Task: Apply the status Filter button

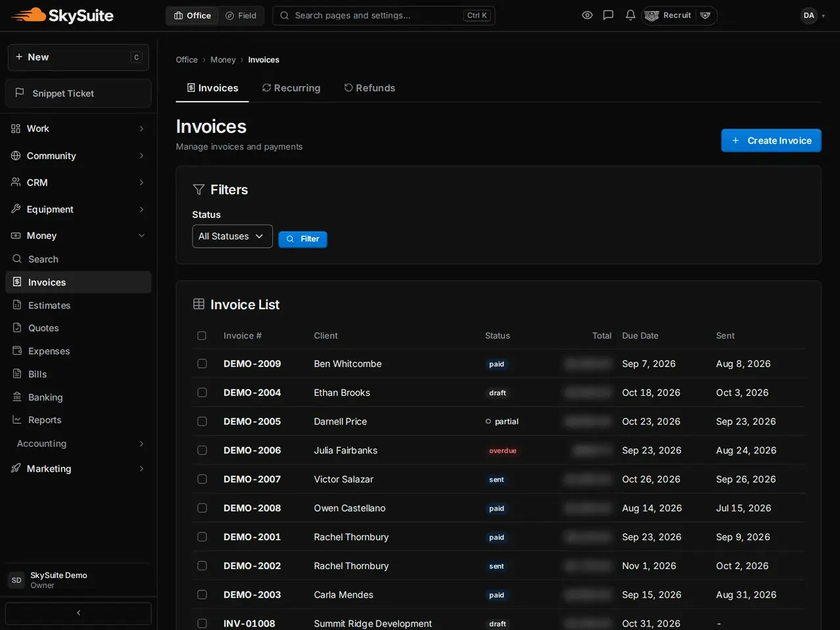Action: click(303, 239)
